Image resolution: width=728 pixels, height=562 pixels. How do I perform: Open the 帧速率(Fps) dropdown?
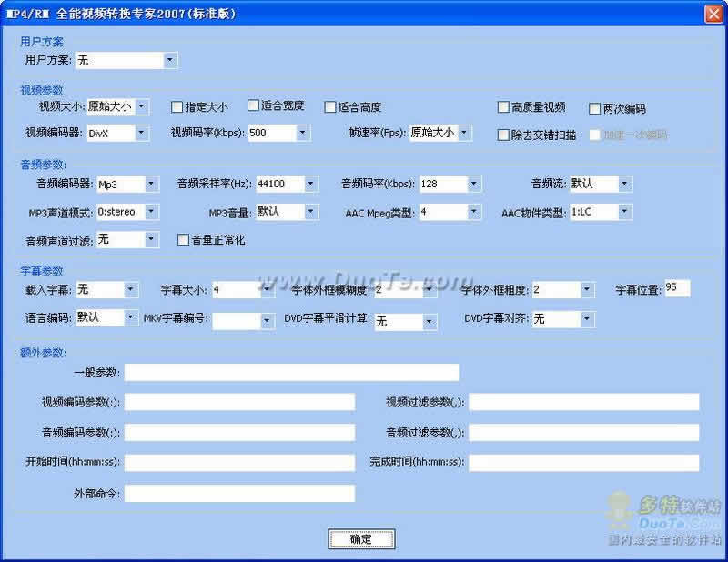(x=440, y=133)
